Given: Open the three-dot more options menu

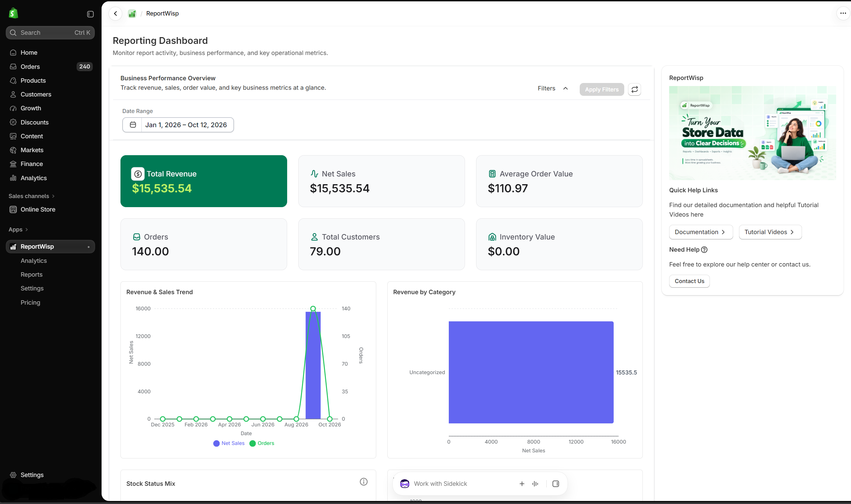Looking at the screenshot, I should tap(843, 13).
